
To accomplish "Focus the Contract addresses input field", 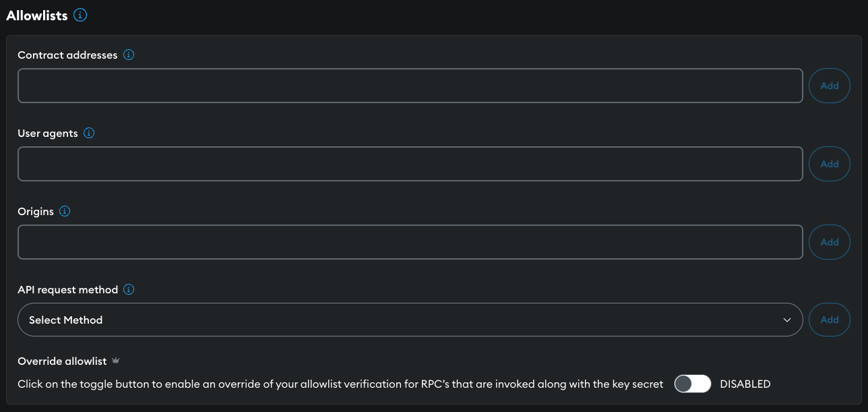I will [x=410, y=86].
